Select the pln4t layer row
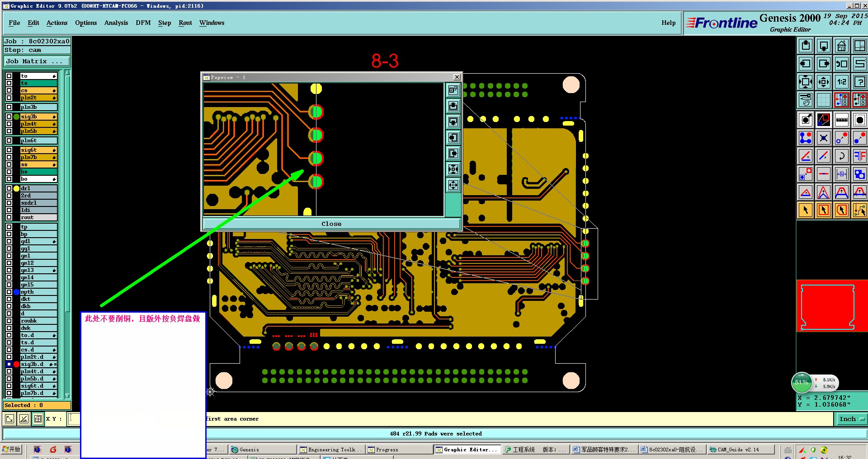The width and height of the screenshot is (868, 459). tap(38, 124)
